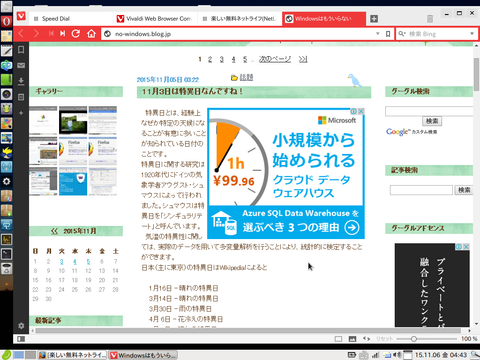The width and height of the screenshot is (480, 360).
Task: Click the no-windows.blog.jp address field
Action: coord(243,34)
